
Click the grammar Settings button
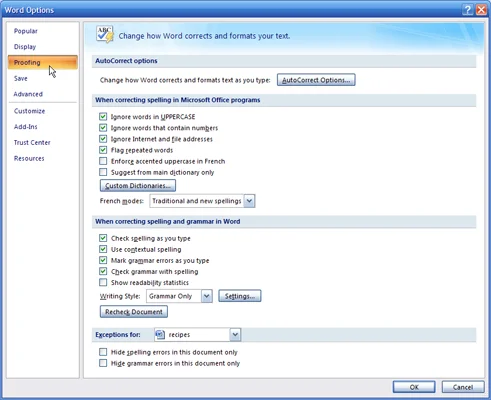tap(240, 296)
